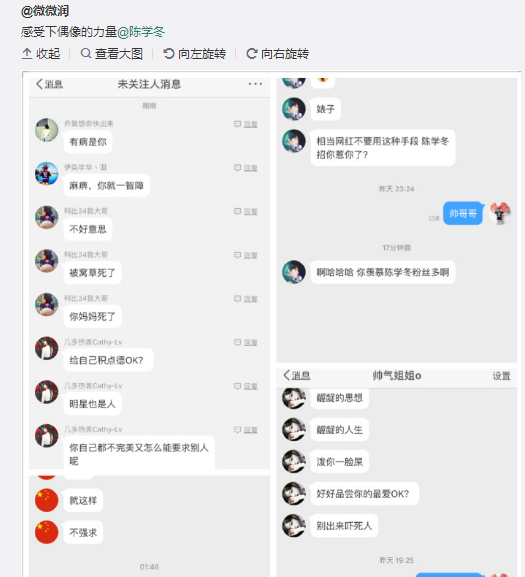Go back via 消息 in the 帅气姐姐o chat
Screen dimensions: 525x577
[x=297, y=375]
